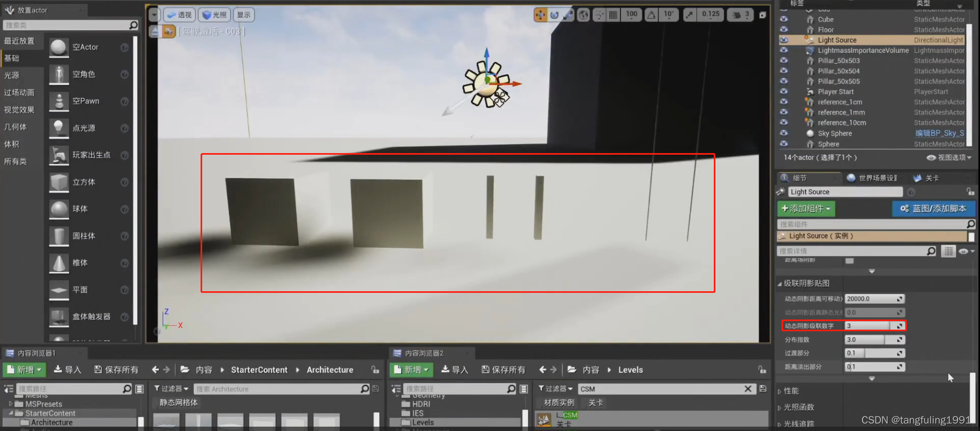
Task: Click the 添加组件 add component button
Action: point(806,209)
